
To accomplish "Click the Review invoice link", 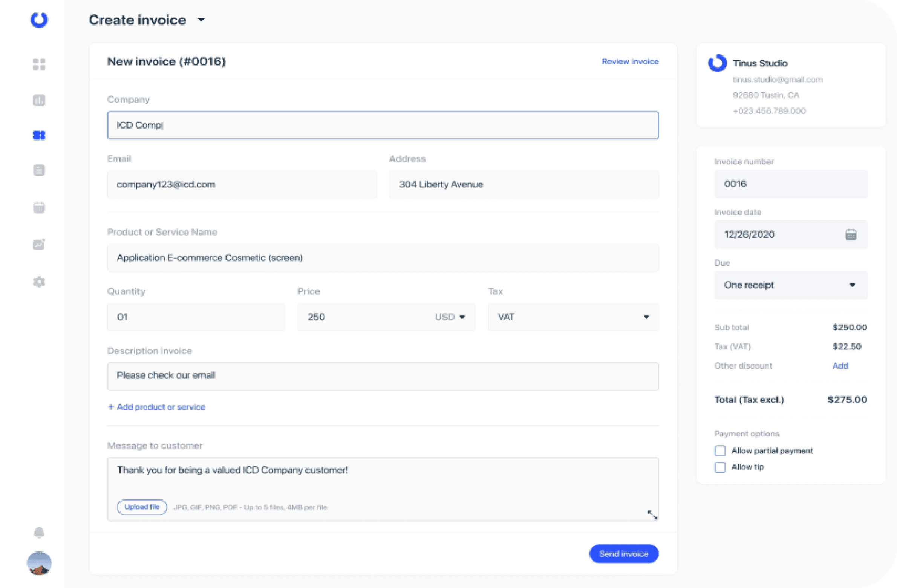I will 630,61.
